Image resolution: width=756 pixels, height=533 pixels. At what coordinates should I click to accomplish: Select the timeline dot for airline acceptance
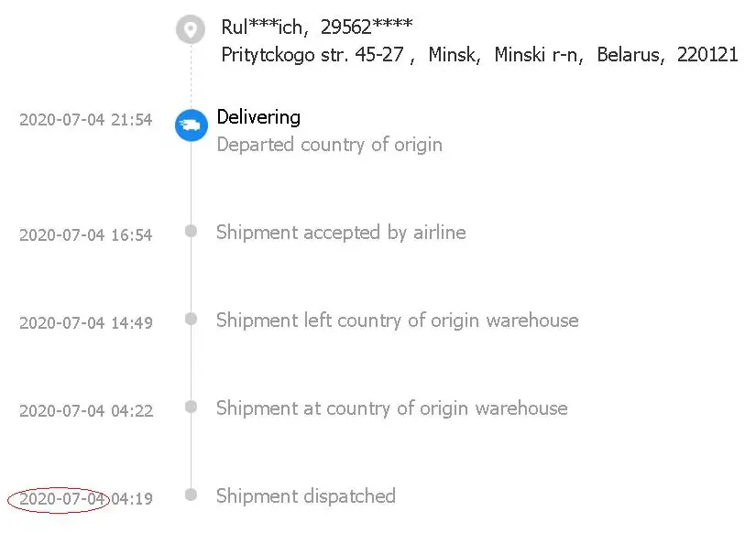pos(191,232)
